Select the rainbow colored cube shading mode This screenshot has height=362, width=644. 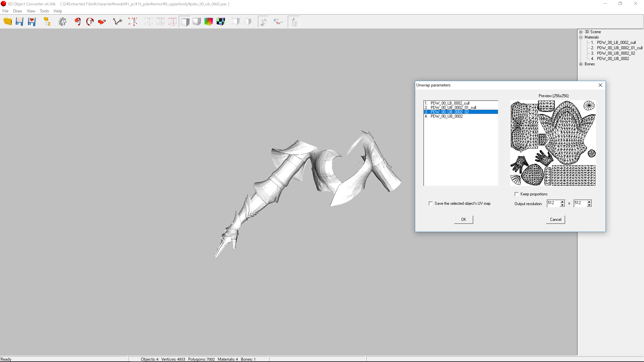click(x=209, y=22)
